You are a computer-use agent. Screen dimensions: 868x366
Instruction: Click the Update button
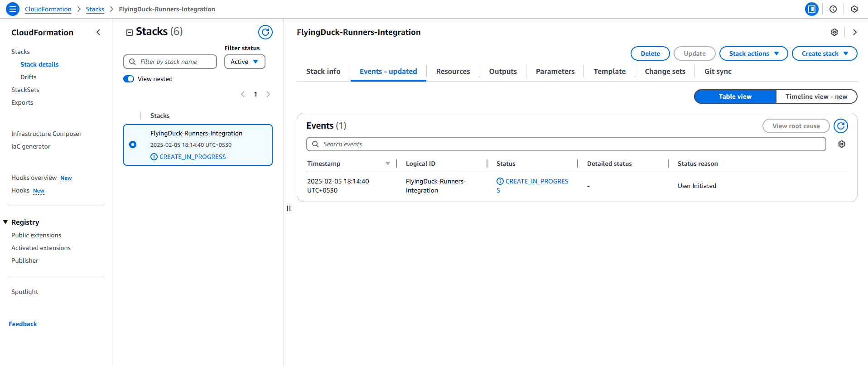click(694, 53)
